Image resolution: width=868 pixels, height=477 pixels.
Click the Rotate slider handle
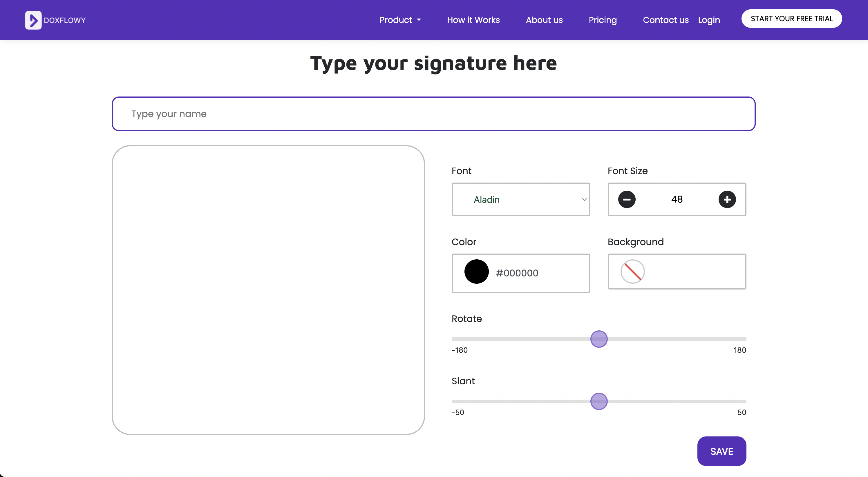click(x=599, y=339)
